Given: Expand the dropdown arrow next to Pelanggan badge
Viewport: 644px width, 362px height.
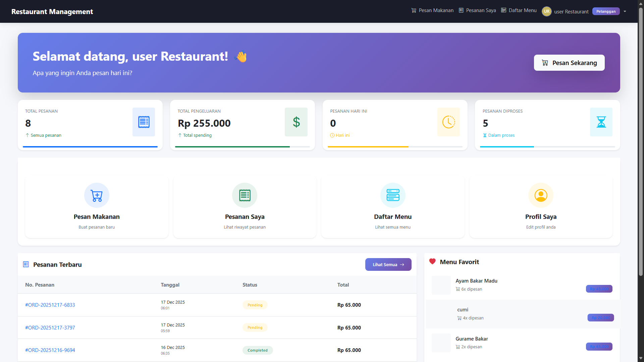Looking at the screenshot, I should (x=625, y=11).
